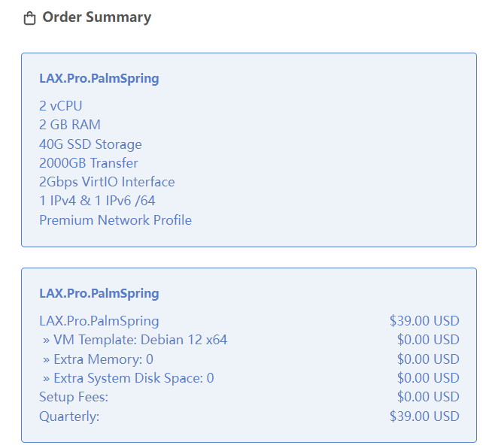The image size is (486, 448).
Task: Click the Setup Fees label
Action: tap(74, 397)
